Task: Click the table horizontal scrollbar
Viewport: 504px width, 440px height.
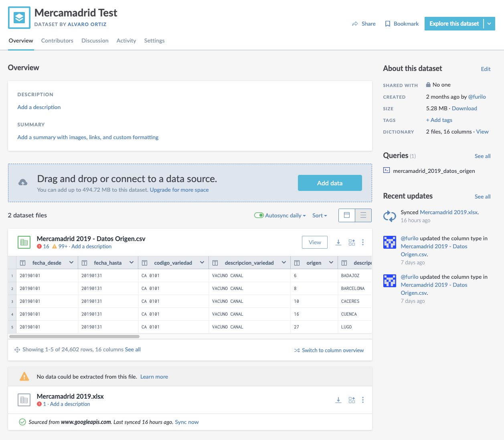Action: pos(74,337)
